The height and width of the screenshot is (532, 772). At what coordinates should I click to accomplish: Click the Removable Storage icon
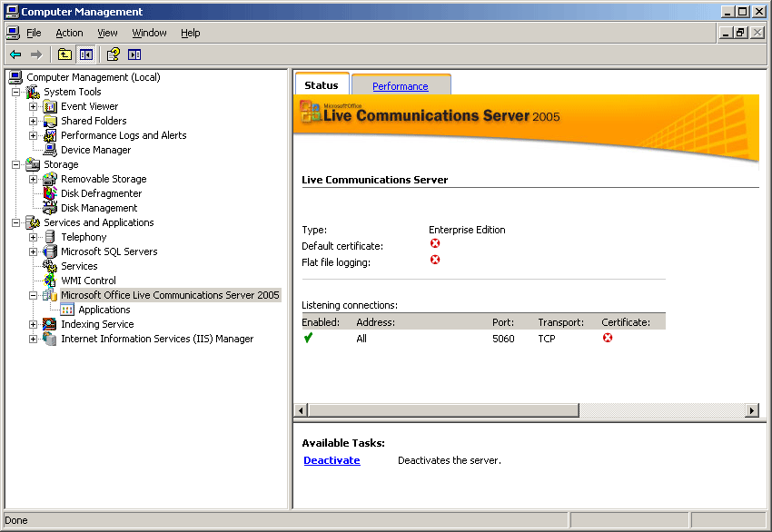pyautogui.click(x=50, y=179)
